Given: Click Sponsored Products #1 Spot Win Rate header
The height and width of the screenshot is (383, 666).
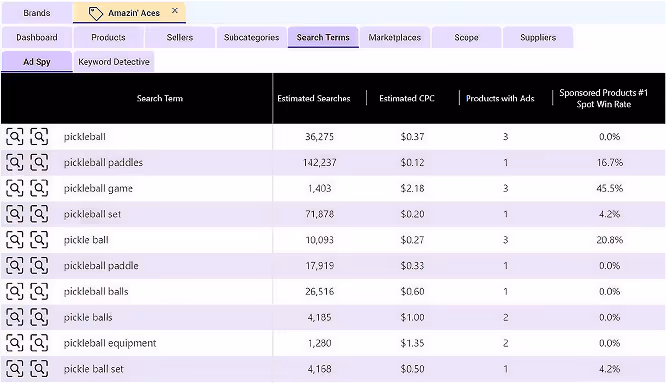Looking at the screenshot, I should point(604,99).
